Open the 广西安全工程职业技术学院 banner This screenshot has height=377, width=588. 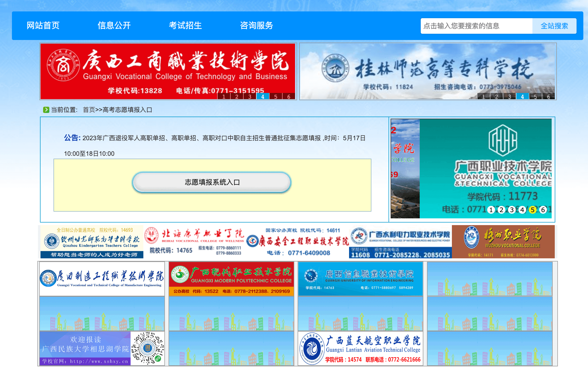pos(298,242)
